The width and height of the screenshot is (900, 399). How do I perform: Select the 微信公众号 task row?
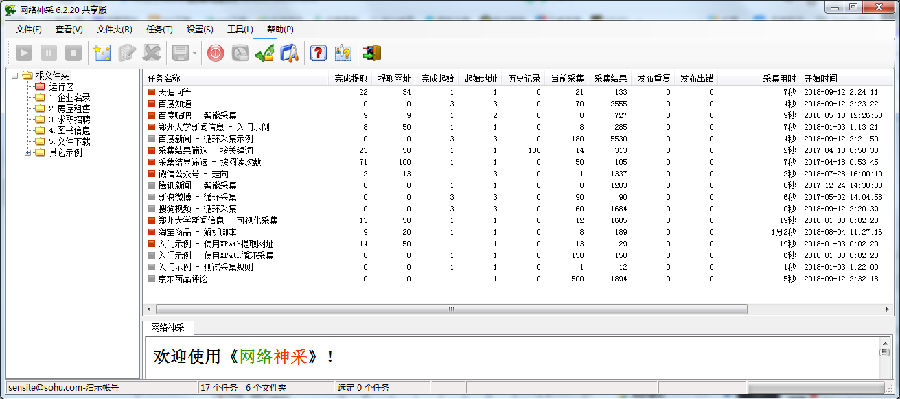[517, 173]
